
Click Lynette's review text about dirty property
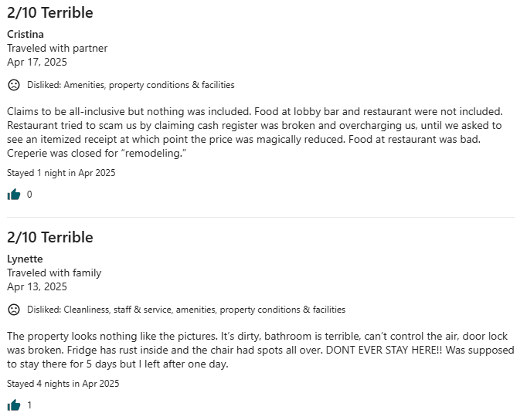pos(260,351)
